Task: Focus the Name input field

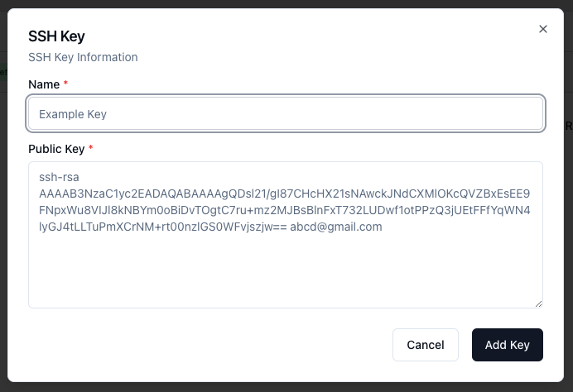Action: click(x=286, y=113)
